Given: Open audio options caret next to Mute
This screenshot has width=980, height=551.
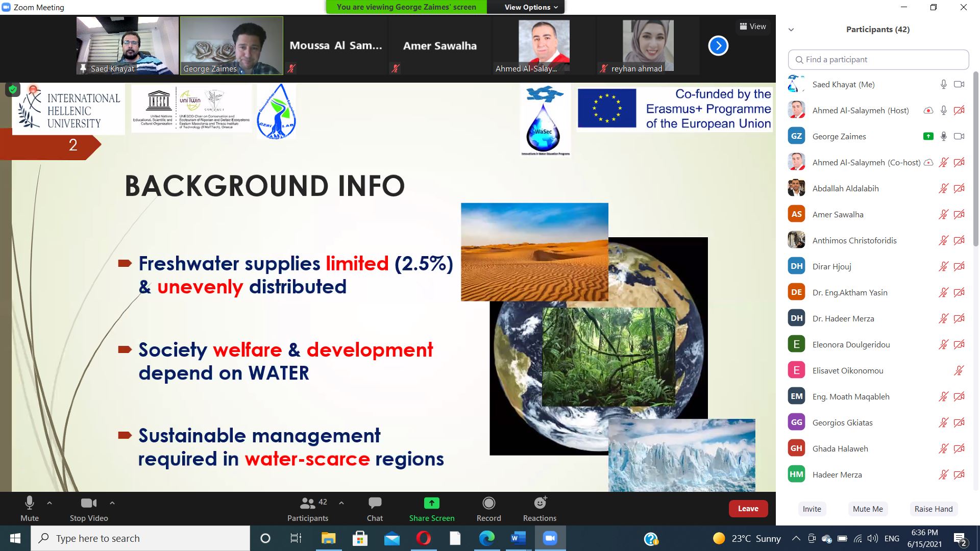Looking at the screenshot, I should pyautogui.click(x=50, y=503).
